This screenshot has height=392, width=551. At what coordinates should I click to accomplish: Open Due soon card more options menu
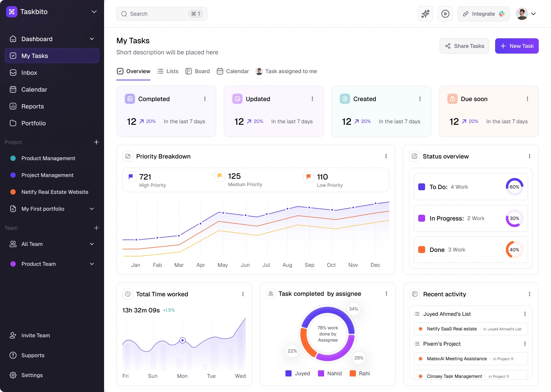(528, 99)
